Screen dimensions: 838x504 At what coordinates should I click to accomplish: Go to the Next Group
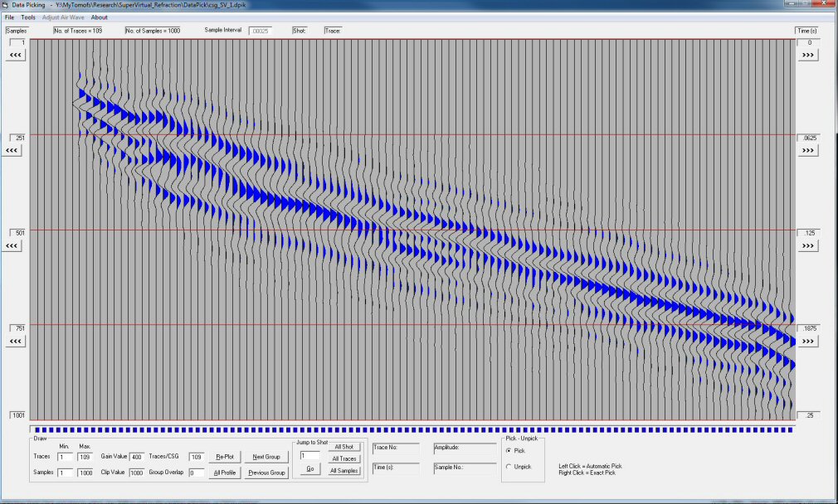click(x=266, y=457)
